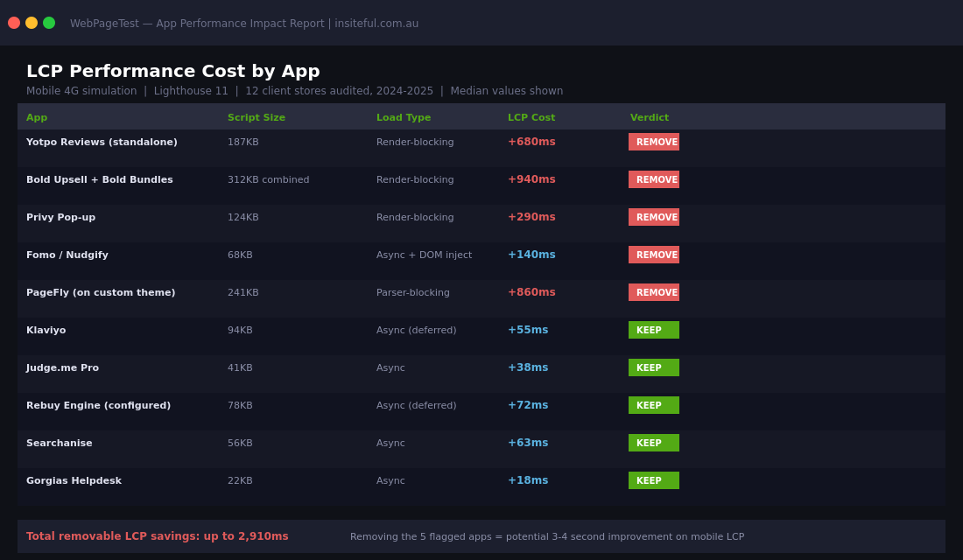Click the 187KB script size value
The image size is (963, 560).
coord(243,142)
